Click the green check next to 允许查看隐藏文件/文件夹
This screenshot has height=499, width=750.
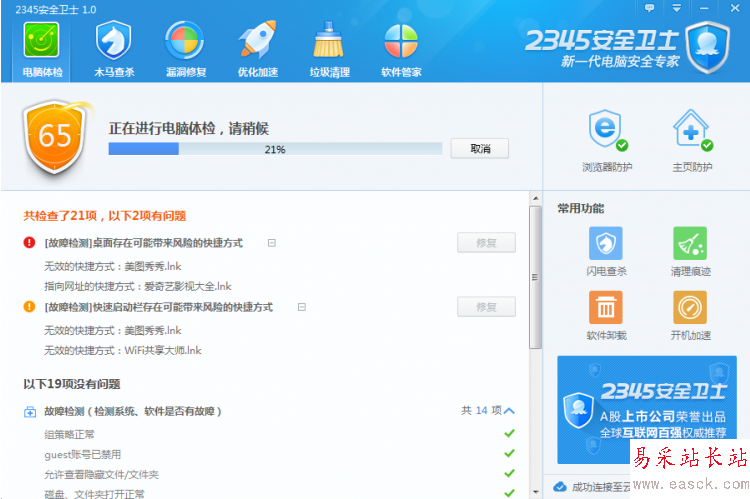click(x=509, y=473)
